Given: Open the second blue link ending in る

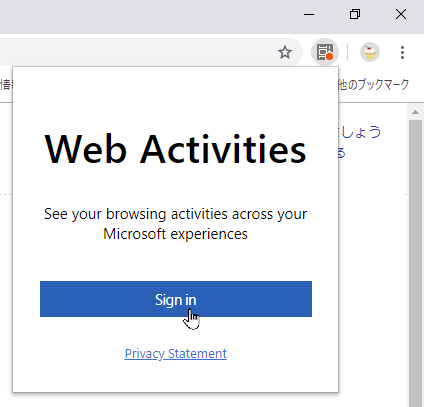Looking at the screenshot, I should coord(342,153).
